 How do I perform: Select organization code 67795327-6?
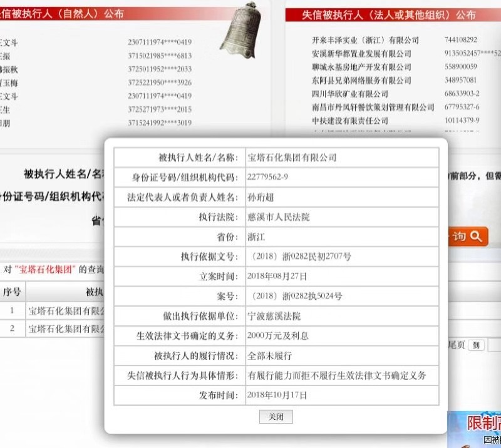(462, 107)
